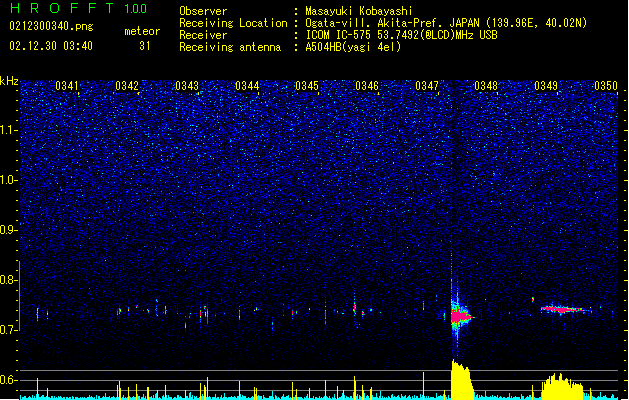
Task: Click the broad yellow power hump near 0349
Action: [x=562, y=387]
